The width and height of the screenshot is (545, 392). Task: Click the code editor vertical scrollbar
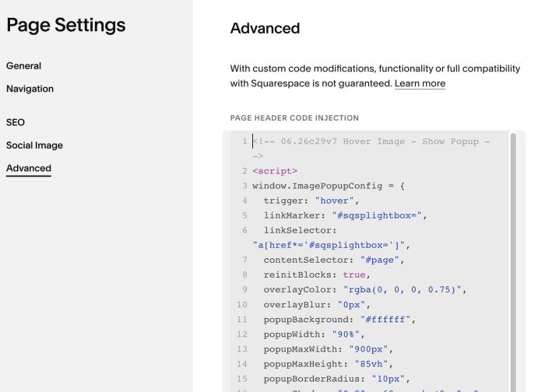(x=513, y=262)
